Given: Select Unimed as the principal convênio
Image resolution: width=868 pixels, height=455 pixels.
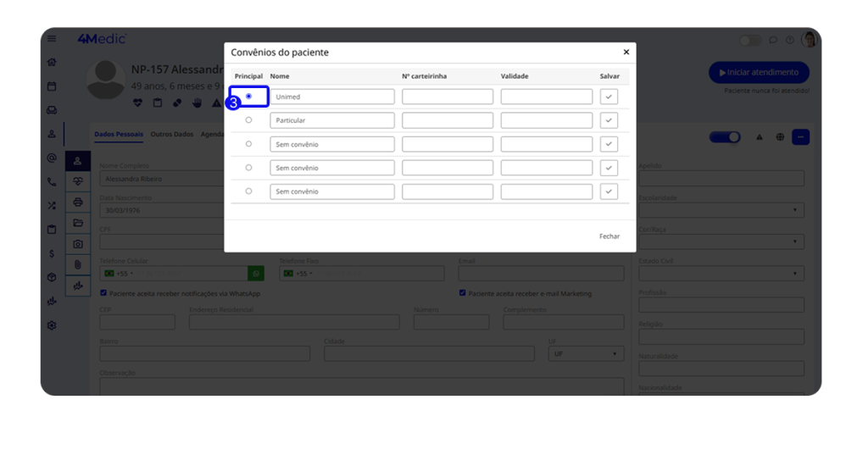Looking at the screenshot, I should 248,97.
